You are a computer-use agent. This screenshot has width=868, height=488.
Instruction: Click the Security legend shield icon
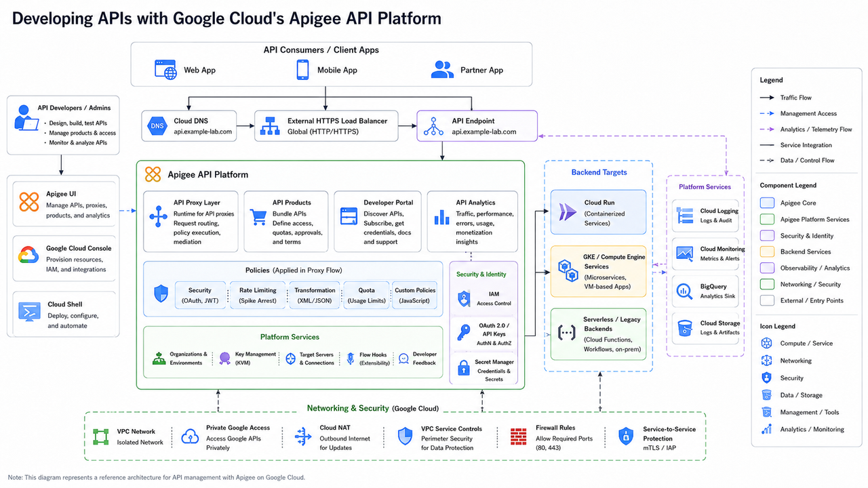click(x=766, y=378)
